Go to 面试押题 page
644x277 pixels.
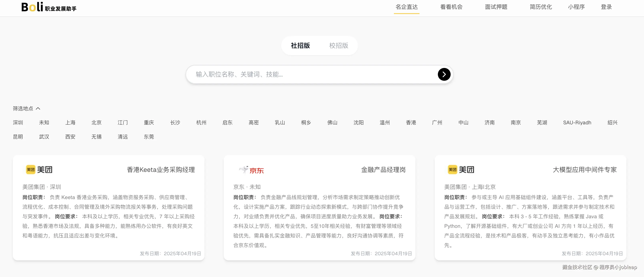tap(496, 7)
